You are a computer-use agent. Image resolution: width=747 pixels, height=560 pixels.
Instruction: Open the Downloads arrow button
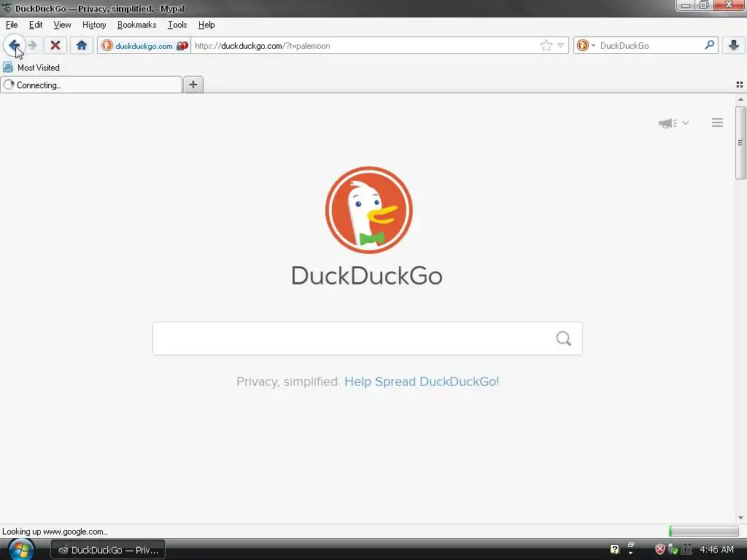[734, 45]
